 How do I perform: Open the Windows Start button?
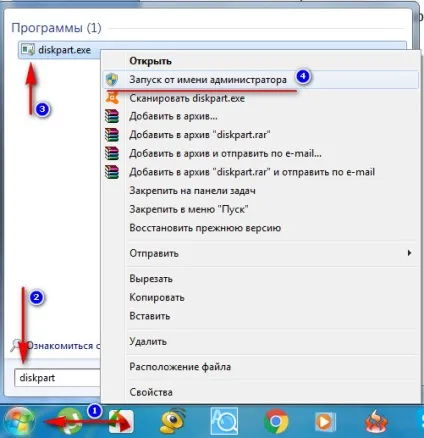pos(19,421)
